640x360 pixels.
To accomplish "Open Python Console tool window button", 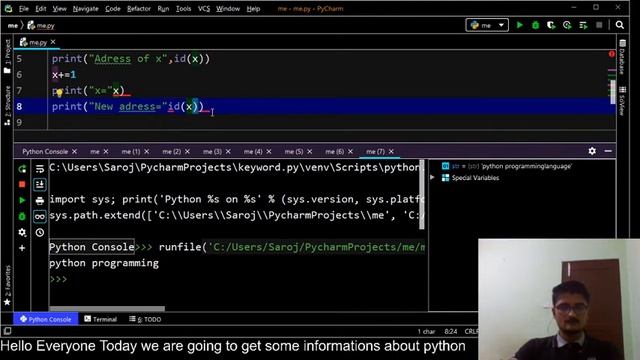I will tap(46, 319).
